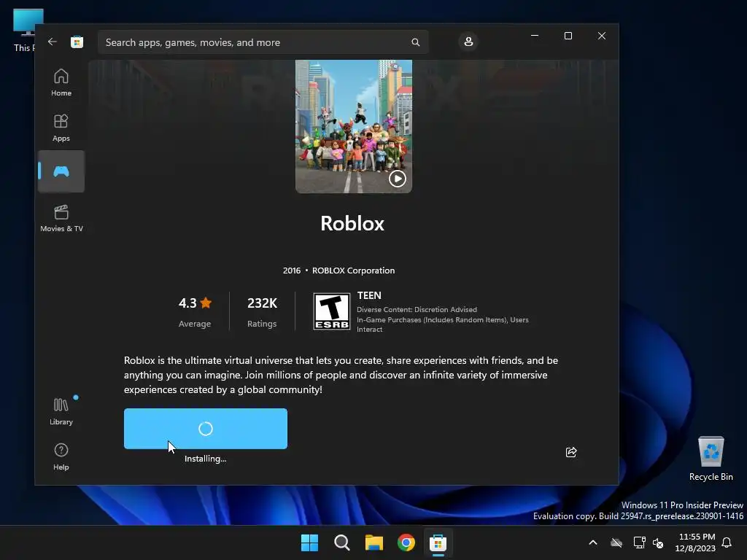Share the Roblox app page
Screen dimensions: 747x560
pos(570,452)
